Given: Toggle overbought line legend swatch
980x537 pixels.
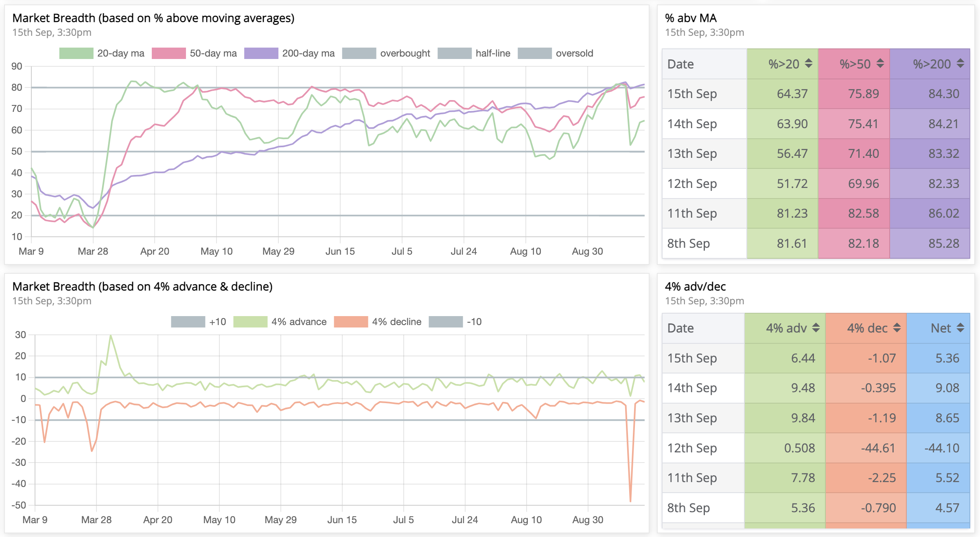Looking at the screenshot, I should pos(359,53).
